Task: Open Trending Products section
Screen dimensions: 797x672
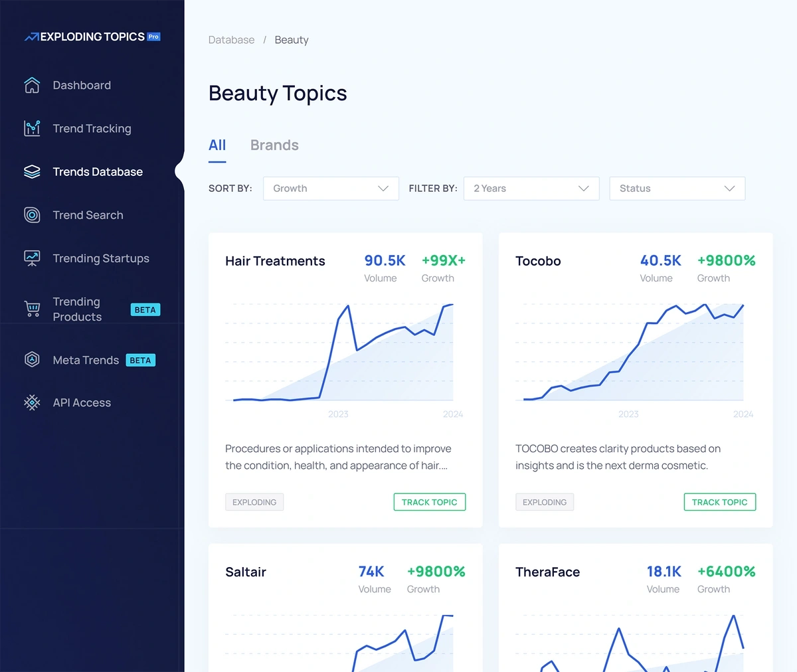Action: coord(77,309)
